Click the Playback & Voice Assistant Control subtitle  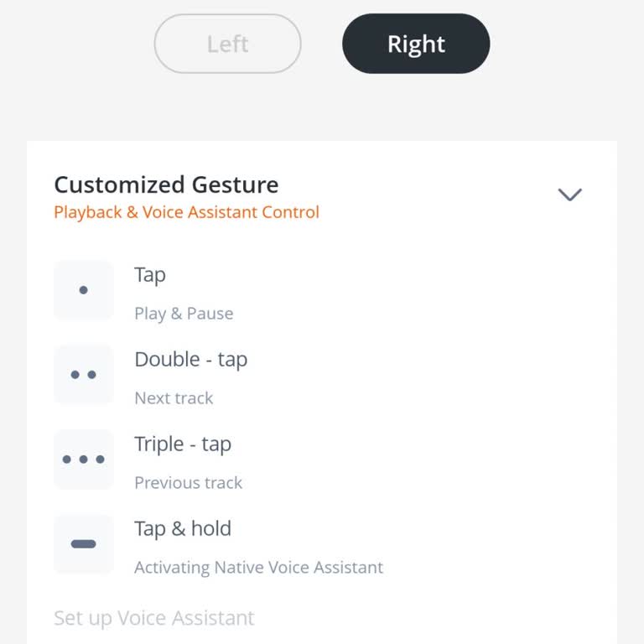(186, 212)
